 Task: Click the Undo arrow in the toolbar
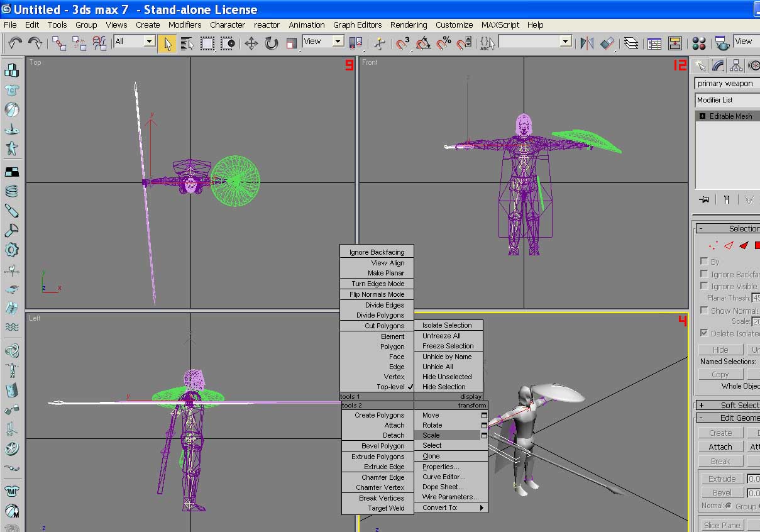15,43
